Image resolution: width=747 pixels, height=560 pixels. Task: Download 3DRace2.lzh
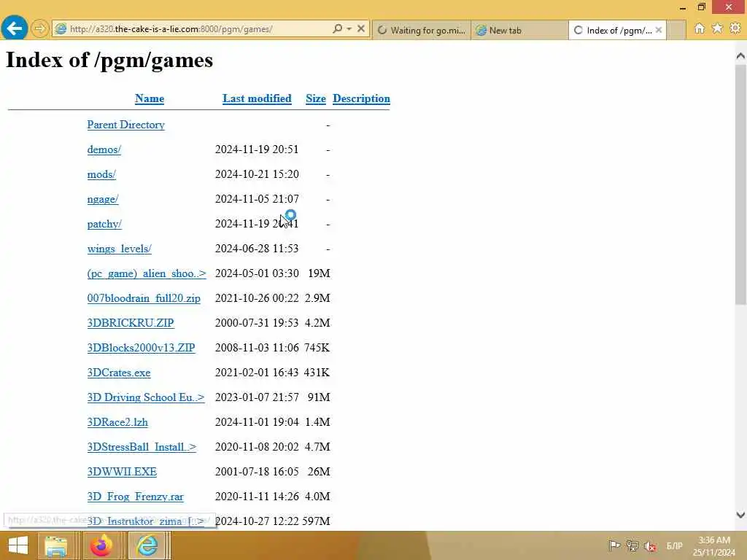point(117,422)
